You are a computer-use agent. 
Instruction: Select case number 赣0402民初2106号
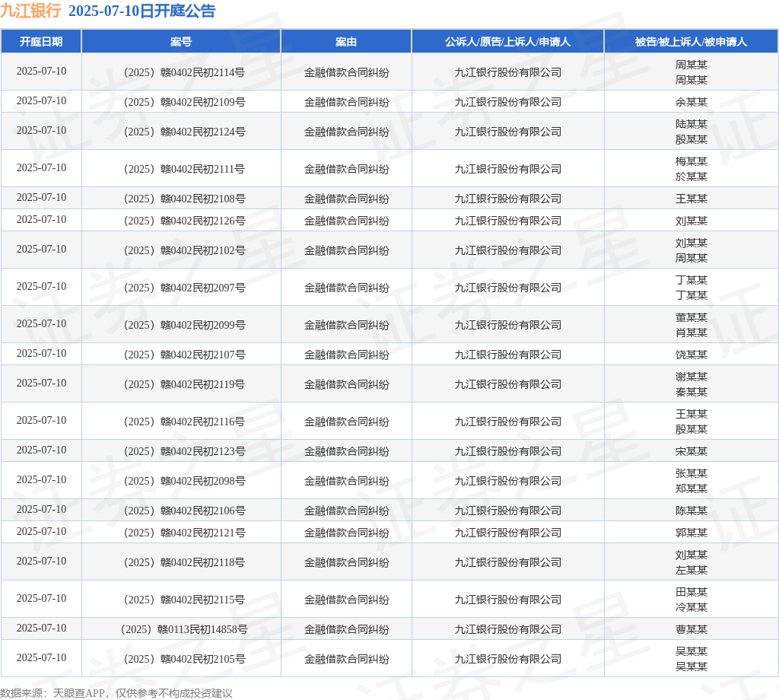184,511
